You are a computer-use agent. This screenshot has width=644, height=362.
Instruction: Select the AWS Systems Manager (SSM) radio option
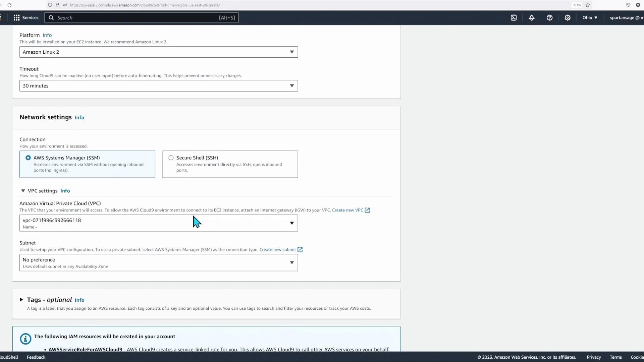click(28, 158)
